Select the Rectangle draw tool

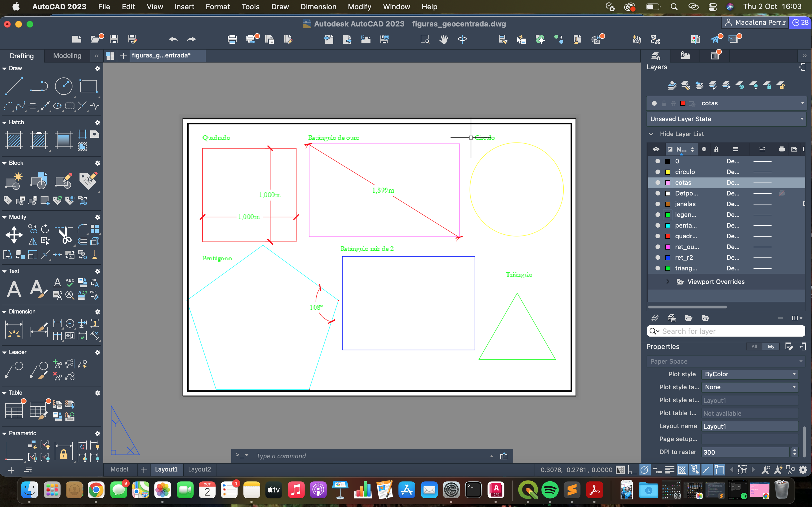point(88,86)
